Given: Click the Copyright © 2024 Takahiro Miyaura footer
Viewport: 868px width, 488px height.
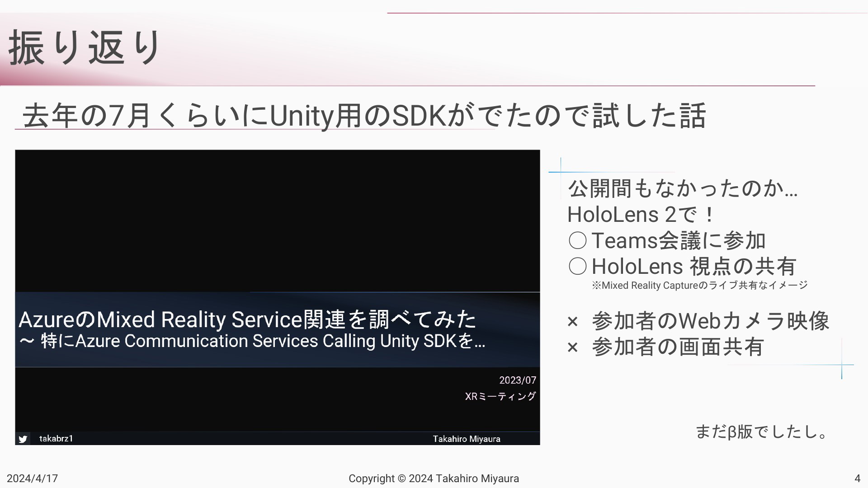Looking at the screenshot, I should (434, 479).
